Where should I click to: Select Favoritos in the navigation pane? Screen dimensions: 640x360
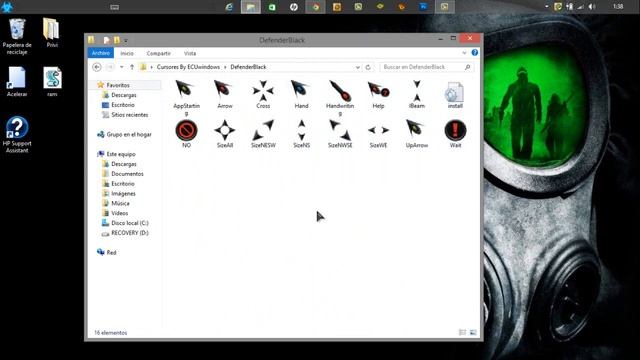pos(118,85)
